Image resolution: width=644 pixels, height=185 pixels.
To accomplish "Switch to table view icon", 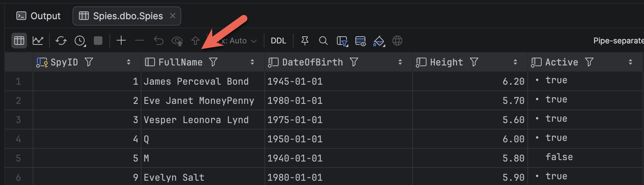I will pyautogui.click(x=19, y=41).
